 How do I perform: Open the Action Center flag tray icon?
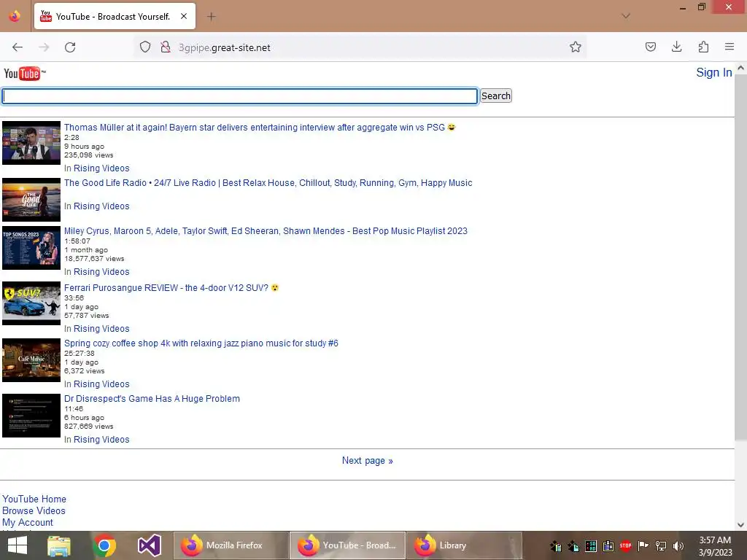643,545
